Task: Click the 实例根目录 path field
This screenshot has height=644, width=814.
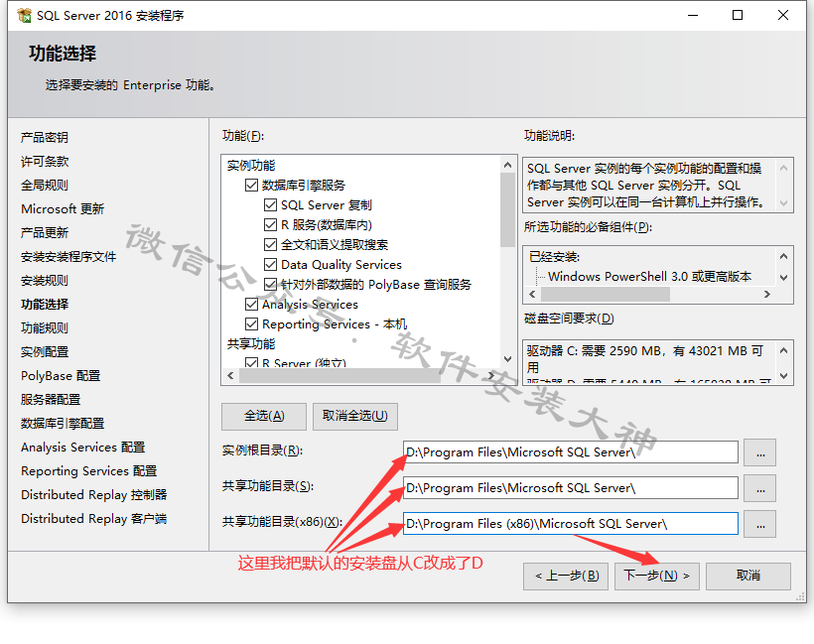Action: coord(571,452)
